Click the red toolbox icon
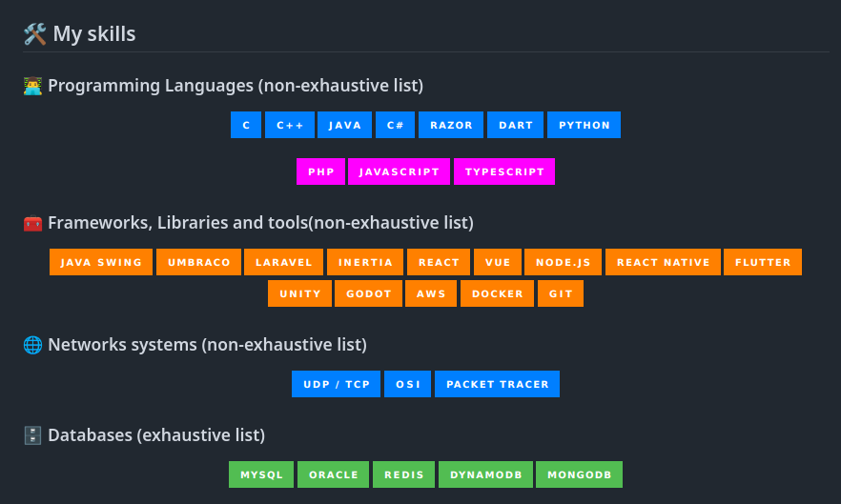This screenshot has width=841, height=504. click(x=32, y=223)
